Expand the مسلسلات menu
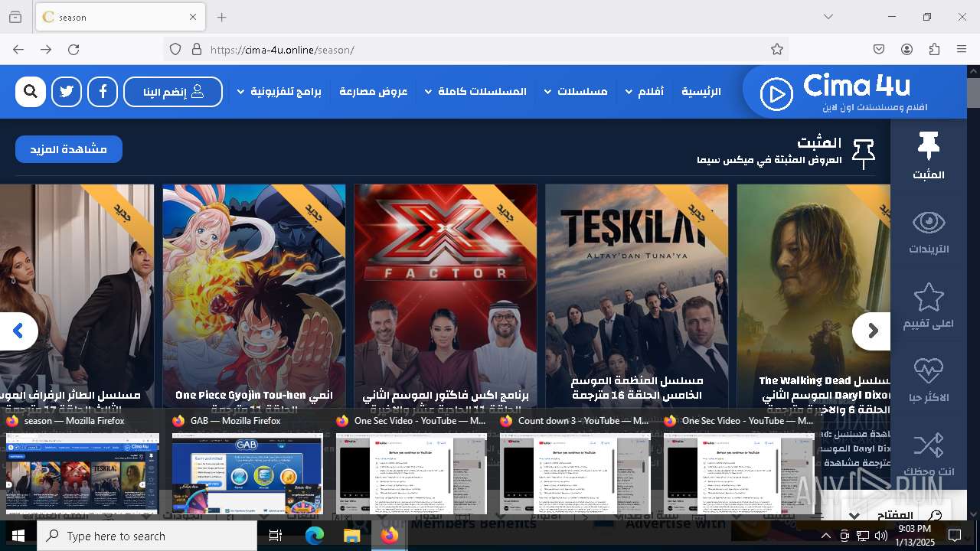The width and height of the screenshot is (980, 551). (576, 91)
